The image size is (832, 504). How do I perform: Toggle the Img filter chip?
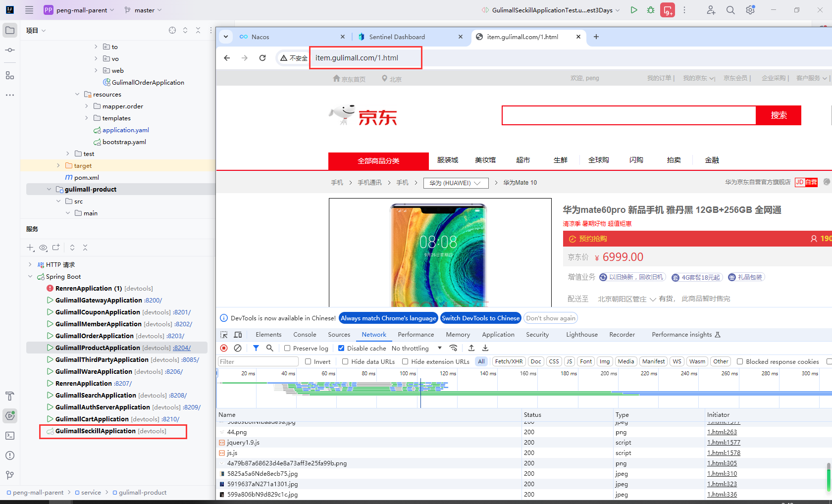605,361
